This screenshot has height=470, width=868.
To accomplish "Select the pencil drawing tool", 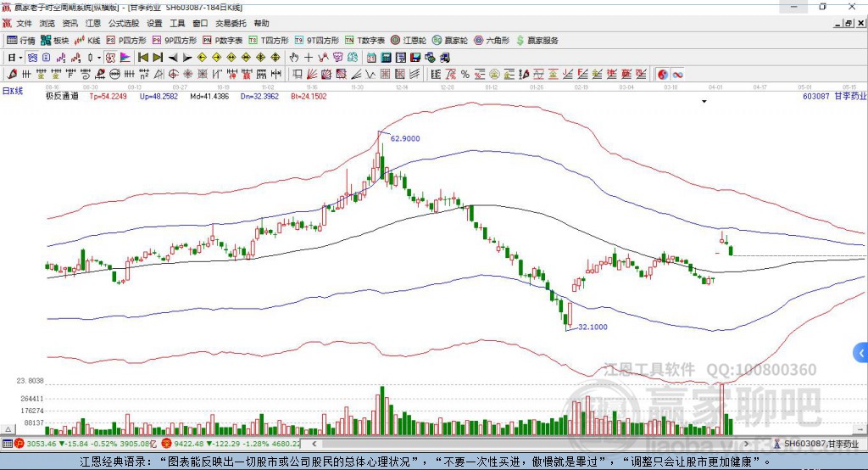I will (12, 74).
